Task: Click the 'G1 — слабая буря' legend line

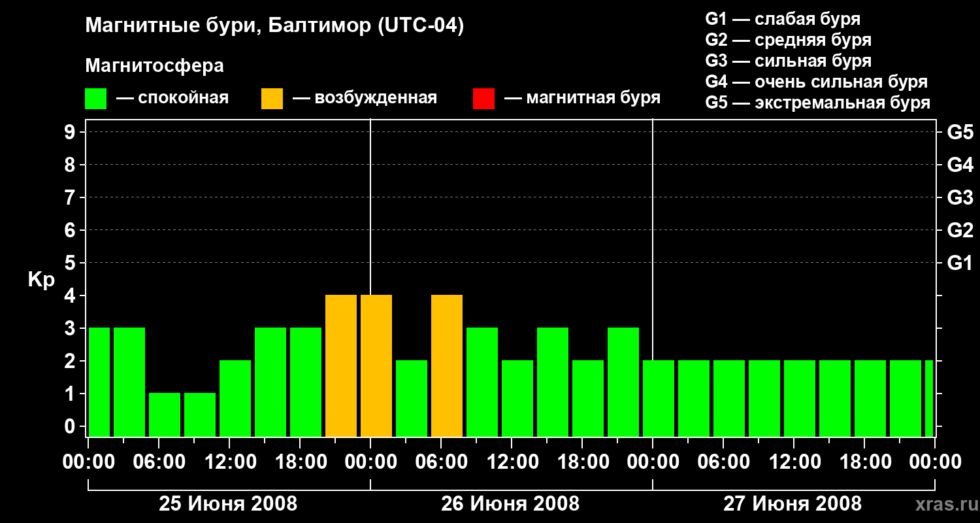Action: click(783, 19)
